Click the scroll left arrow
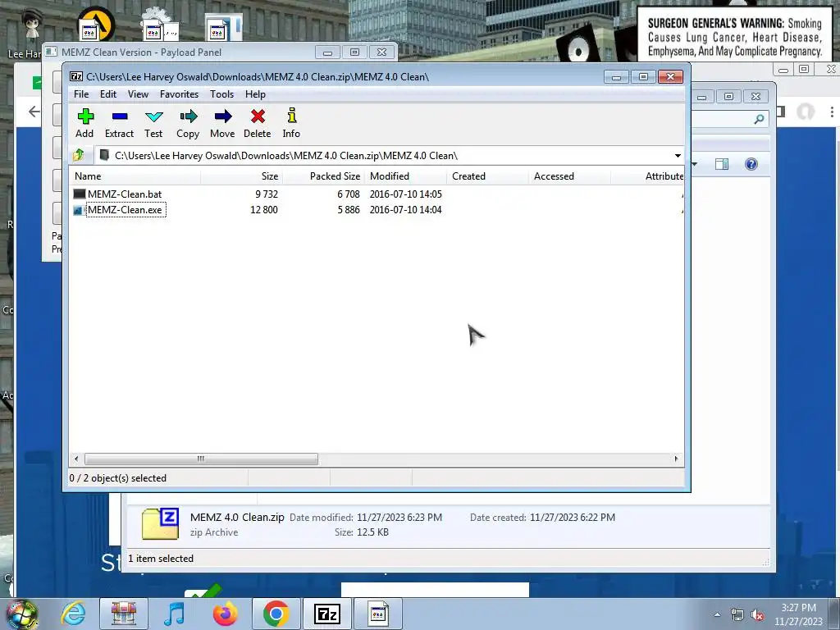This screenshot has height=630, width=840. coord(76,459)
